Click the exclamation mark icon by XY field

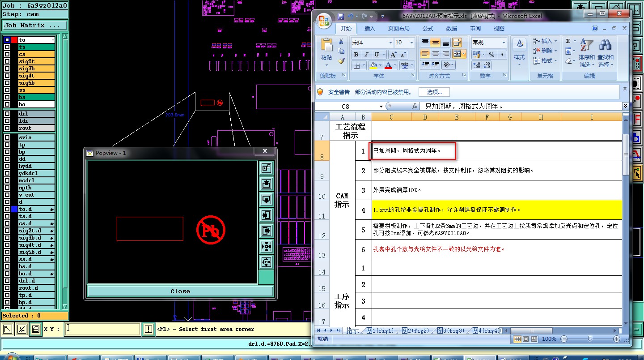[148, 330]
